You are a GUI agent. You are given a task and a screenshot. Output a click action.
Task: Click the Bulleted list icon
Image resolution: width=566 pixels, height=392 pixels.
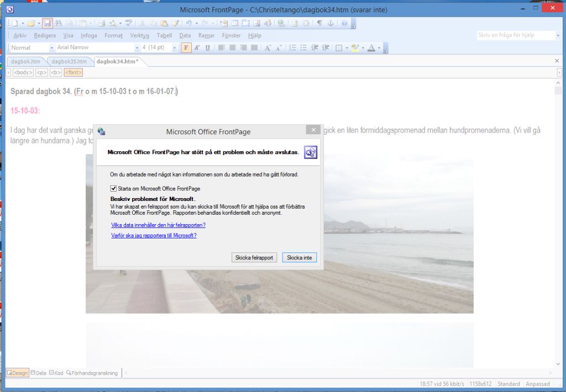coord(303,47)
